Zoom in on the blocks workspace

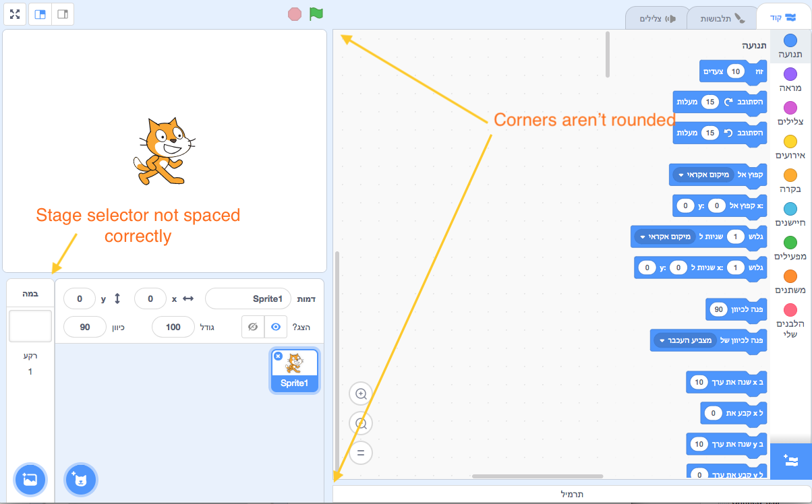pos(361,394)
